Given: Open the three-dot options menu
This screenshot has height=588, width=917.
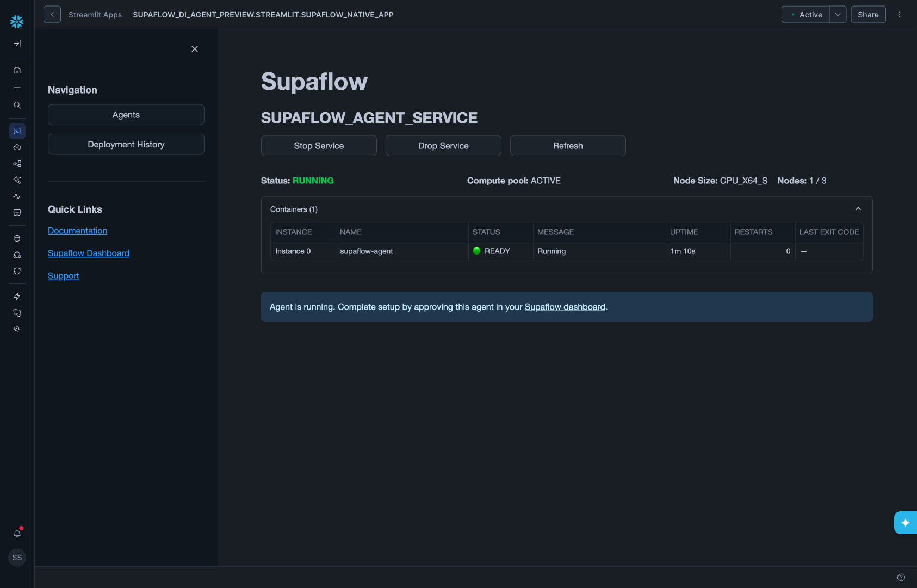Looking at the screenshot, I should pyautogui.click(x=899, y=14).
